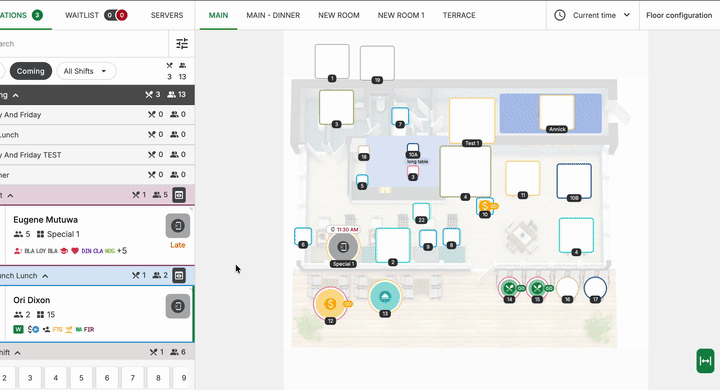Image resolution: width=720 pixels, height=390 pixels.
Task: Click link badge next to table 14
Action: (521, 288)
